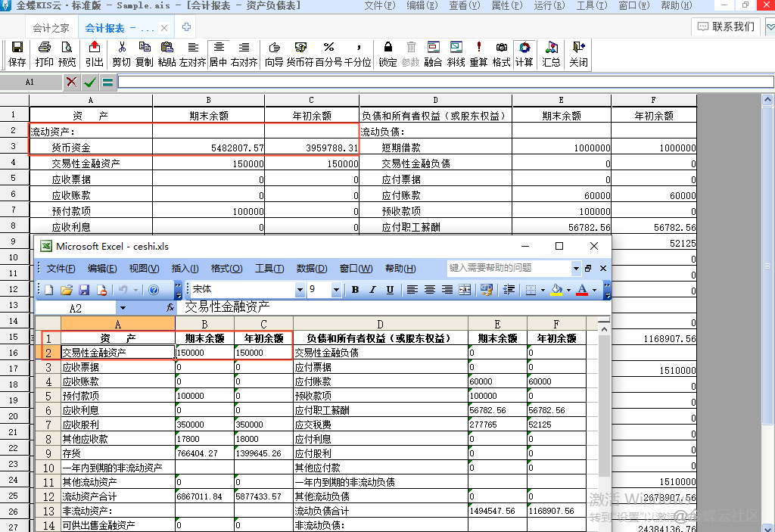The height and width of the screenshot is (532, 775).
Task: Expand the 宋体 font name dropdown
Action: point(299,290)
